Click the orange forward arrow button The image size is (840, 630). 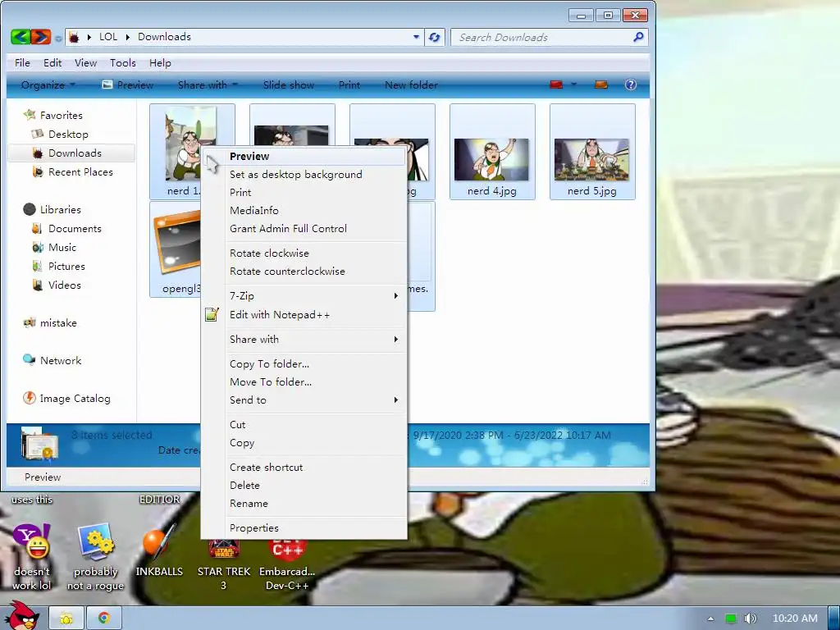point(41,37)
